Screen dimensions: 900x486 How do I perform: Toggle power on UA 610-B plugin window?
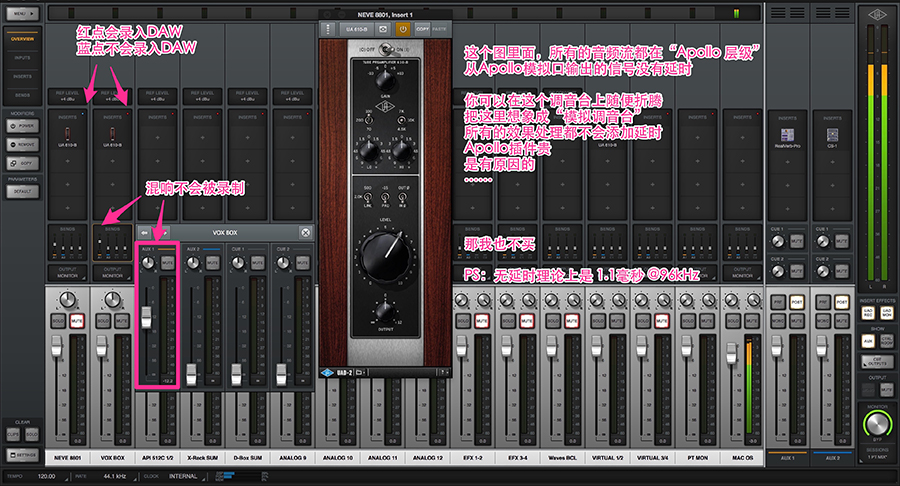point(403,29)
